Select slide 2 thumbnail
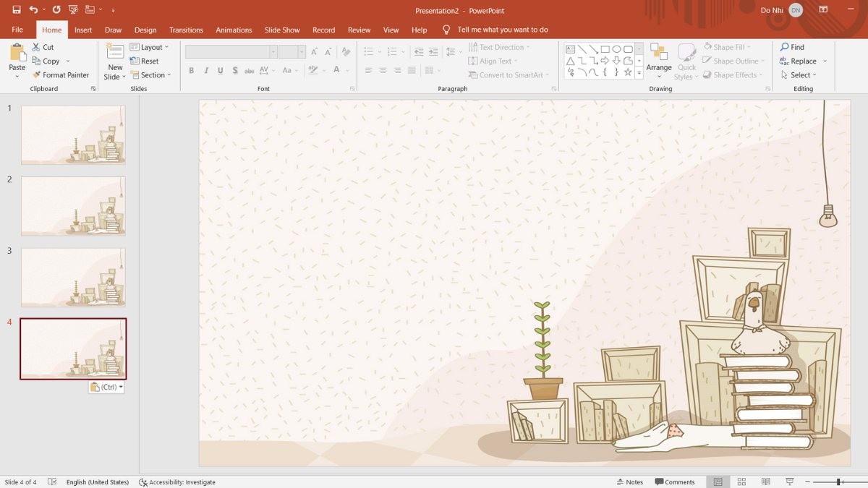The image size is (868, 488). click(73, 206)
